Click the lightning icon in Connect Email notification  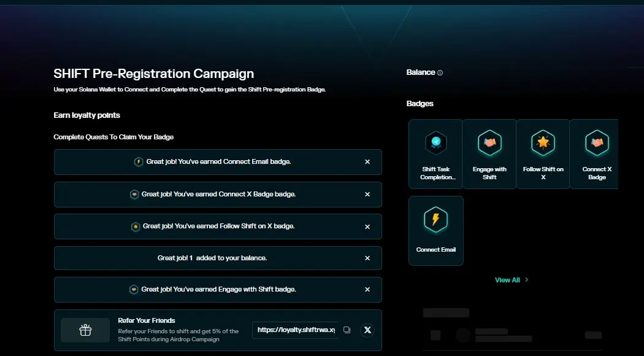coord(139,162)
